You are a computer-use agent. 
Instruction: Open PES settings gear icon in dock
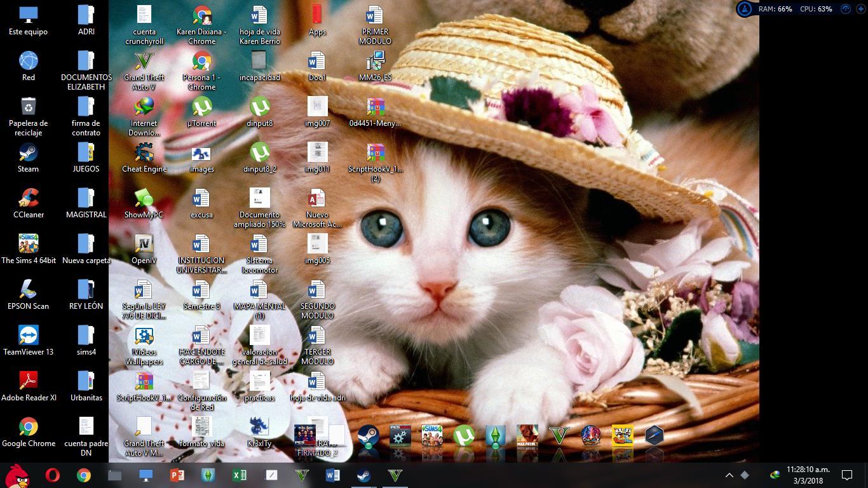[x=400, y=435]
